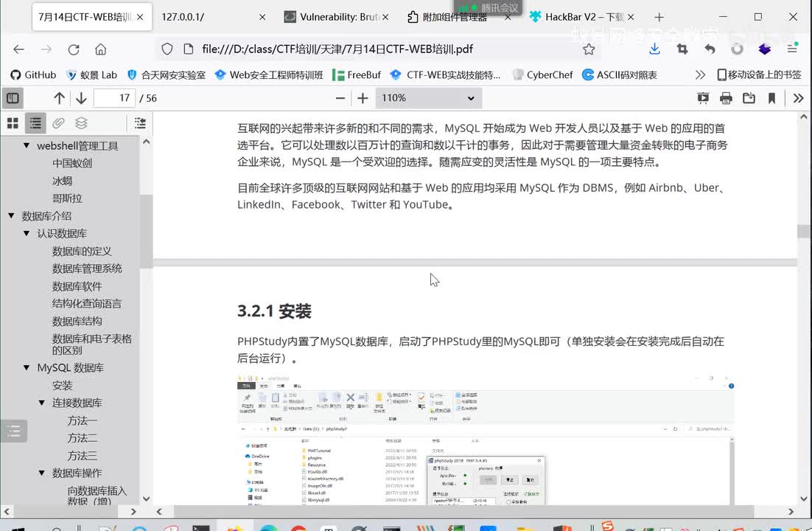
Task: Open the zoom level dropdown showing 110%
Action: pyautogui.click(x=428, y=98)
